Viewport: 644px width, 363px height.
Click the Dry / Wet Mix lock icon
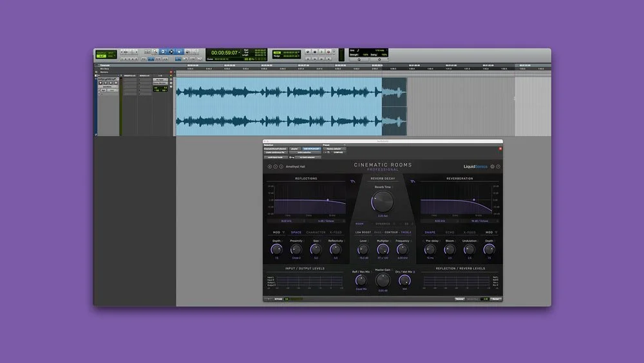point(414,271)
